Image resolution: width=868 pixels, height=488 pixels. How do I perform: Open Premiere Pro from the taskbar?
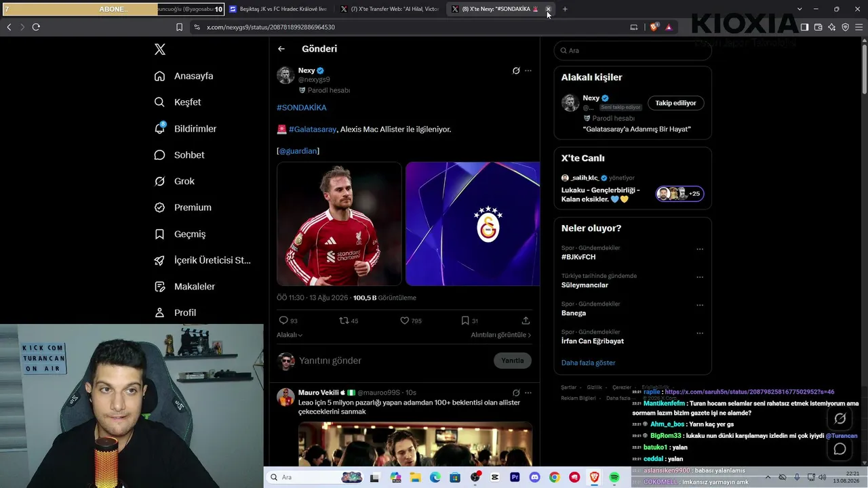click(x=515, y=477)
